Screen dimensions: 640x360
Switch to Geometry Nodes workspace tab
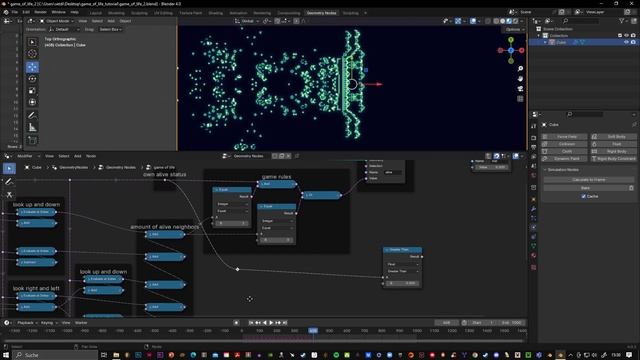coord(322,13)
